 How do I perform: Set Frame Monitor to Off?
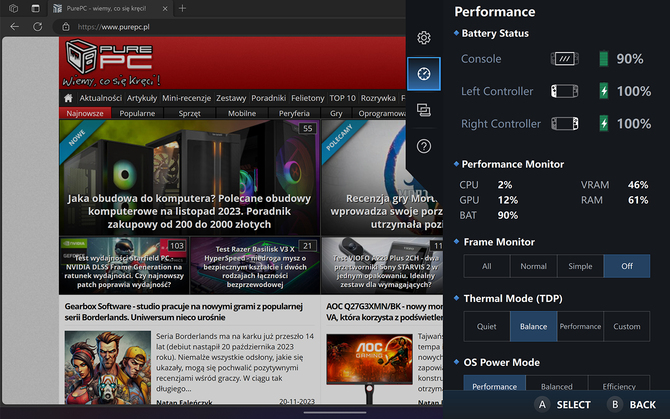(x=627, y=266)
